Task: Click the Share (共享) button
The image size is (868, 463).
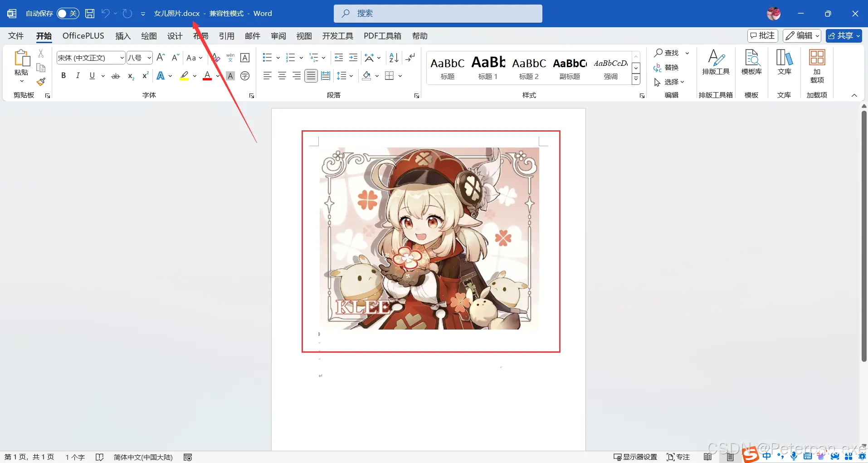Action: [844, 35]
